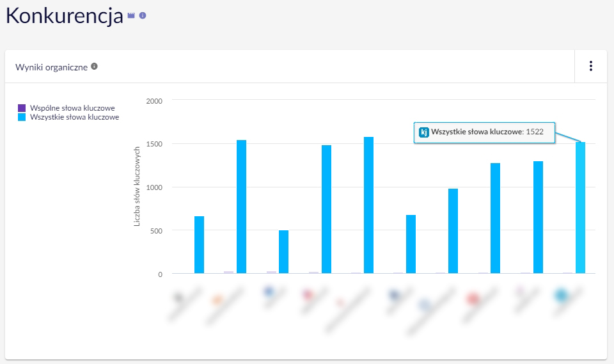
Task: Click the info icon beside Wyniki organiczne
Action: pos(94,67)
